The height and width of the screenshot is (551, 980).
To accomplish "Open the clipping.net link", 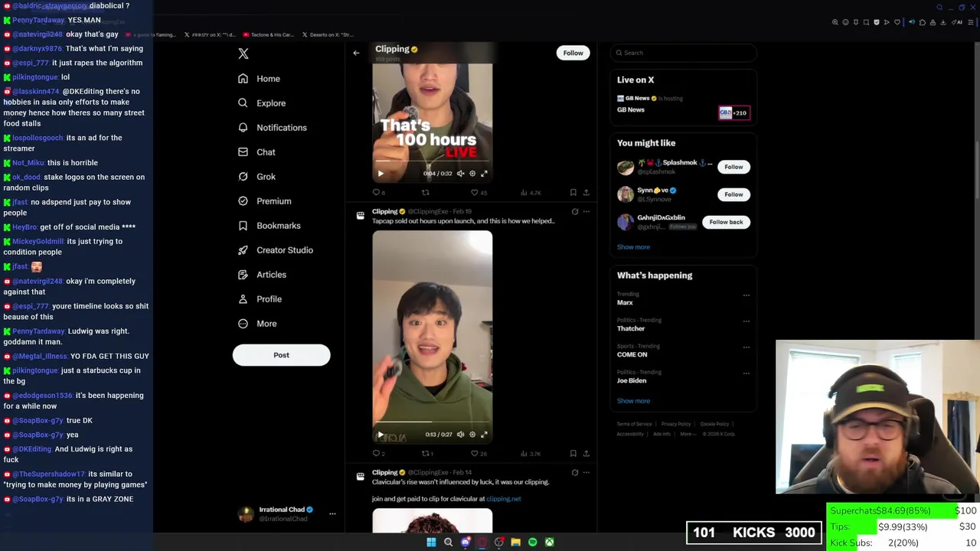I will pyautogui.click(x=503, y=499).
